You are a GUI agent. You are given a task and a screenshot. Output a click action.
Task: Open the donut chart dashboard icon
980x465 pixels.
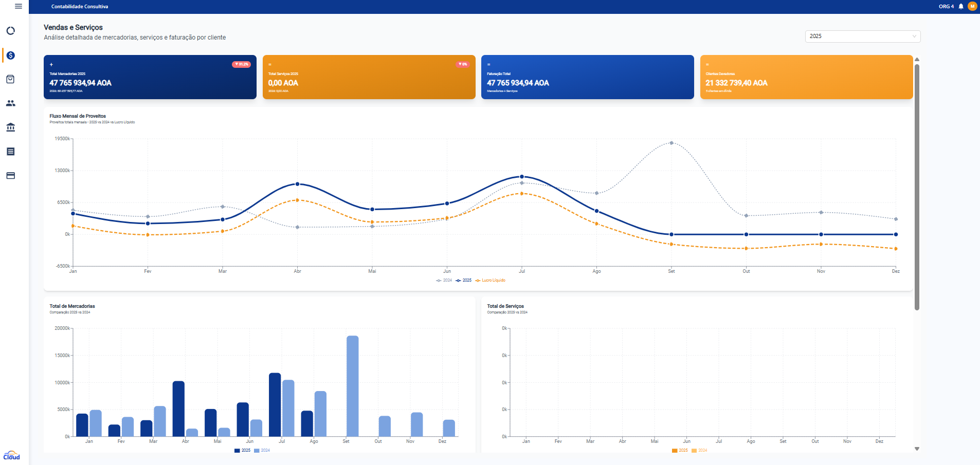[10, 31]
